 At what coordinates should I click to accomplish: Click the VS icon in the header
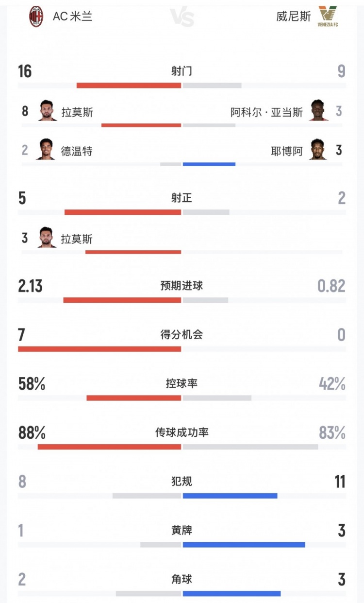[x=182, y=17]
